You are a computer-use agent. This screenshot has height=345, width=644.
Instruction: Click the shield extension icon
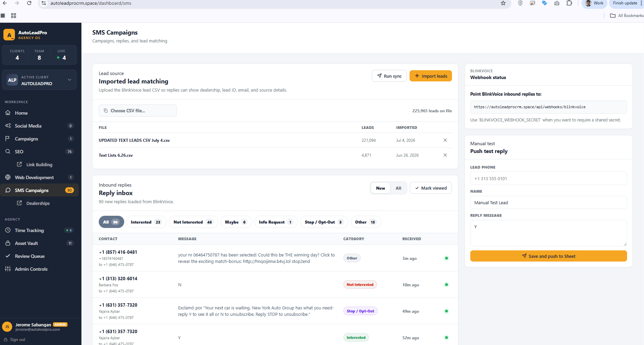[520, 3]
